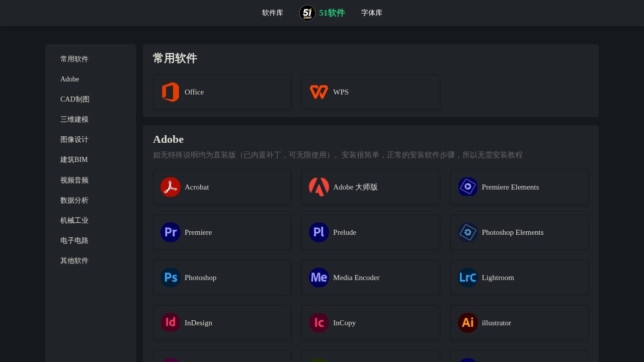Open the InCopy card label

345,323
